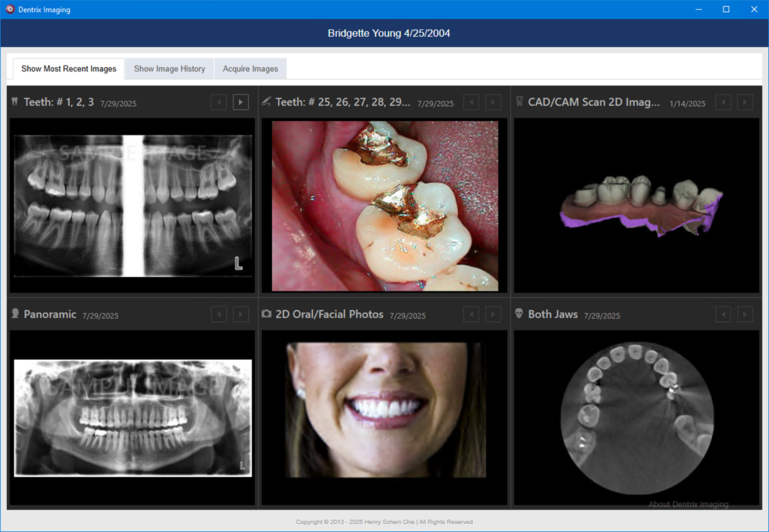Show next image in Teeth # 1, 2, 3 panel
769x532 pixels.
241,103
